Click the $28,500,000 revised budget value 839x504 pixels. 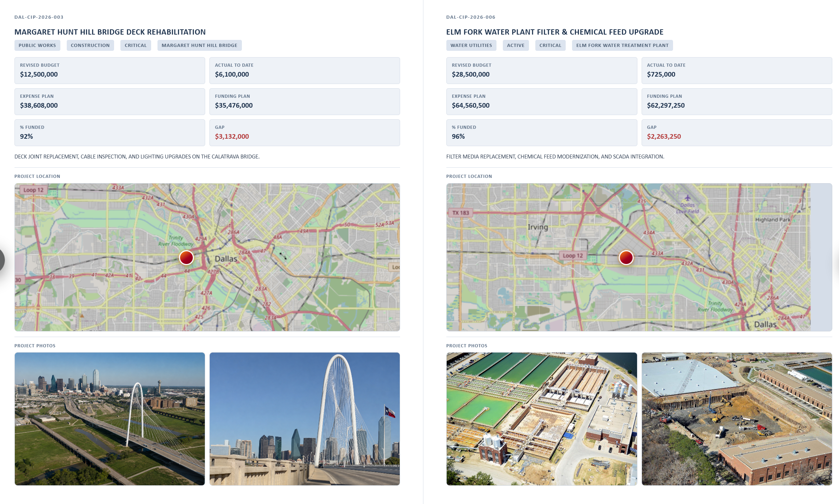click(x=471, y=74)
